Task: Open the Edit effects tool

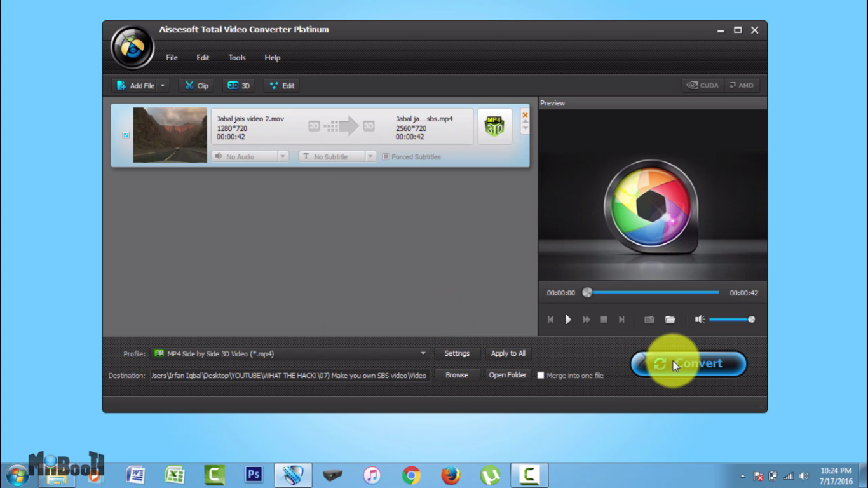Action: coord(281,86)
